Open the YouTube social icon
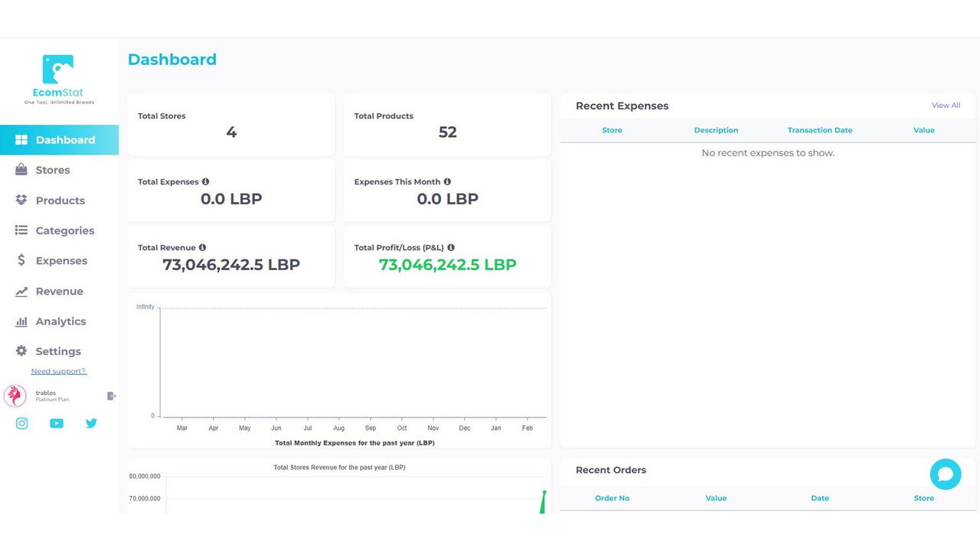Viewport: 980px width, 551px height. click(x=57, y=423)
